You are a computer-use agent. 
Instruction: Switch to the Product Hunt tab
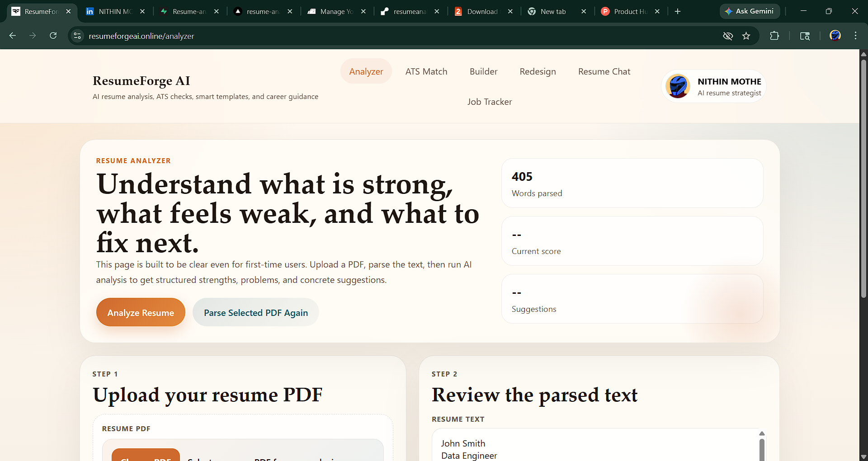tap(628, 11)
